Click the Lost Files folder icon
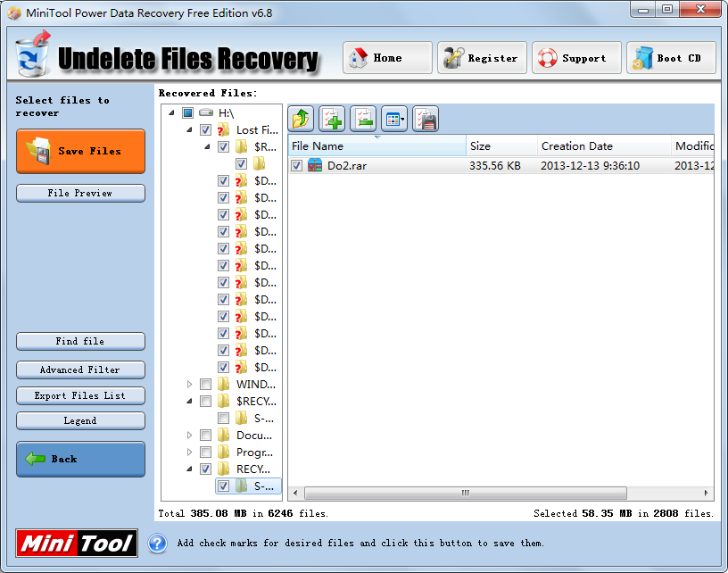This screenshot has width=728, height=573. pos(223,130)
